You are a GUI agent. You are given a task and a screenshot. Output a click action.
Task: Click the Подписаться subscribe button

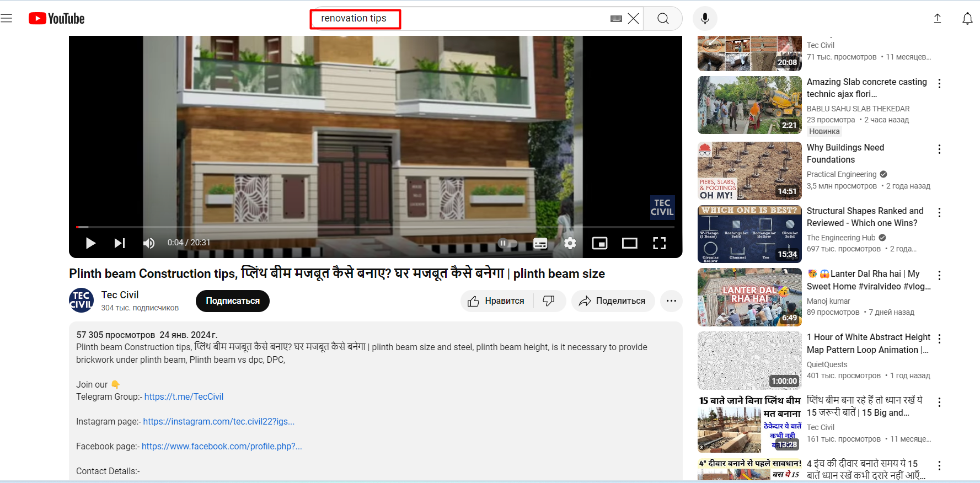click(233, 301)
